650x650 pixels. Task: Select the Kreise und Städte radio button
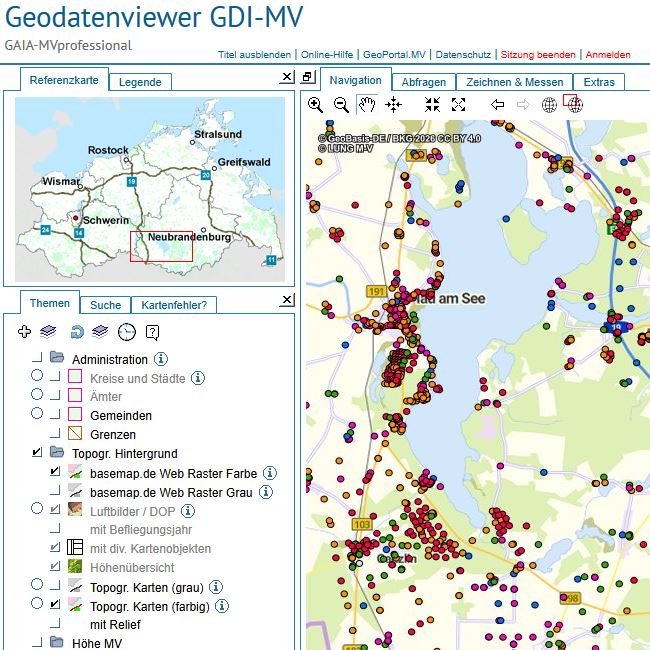[x=37, y=375]
